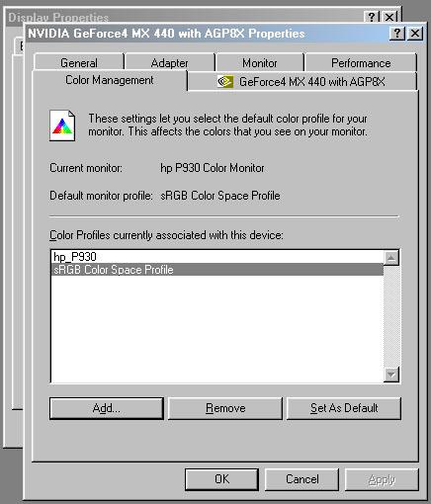Image resolution: width=431 pixels, height=504 pixels.
Task: Open the Adapter tab
Action: click(x=169, y=62)
